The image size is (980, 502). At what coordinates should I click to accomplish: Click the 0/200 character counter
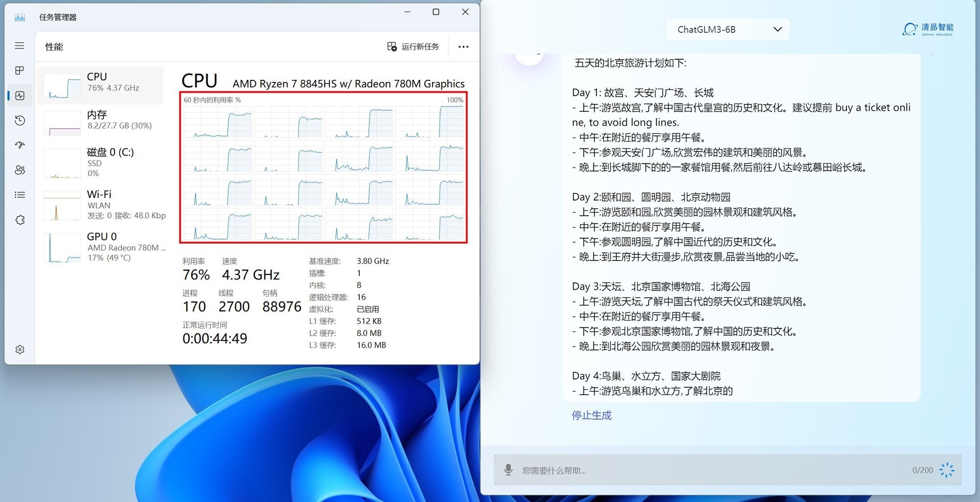pyautogui.click(x=922, y=470)
